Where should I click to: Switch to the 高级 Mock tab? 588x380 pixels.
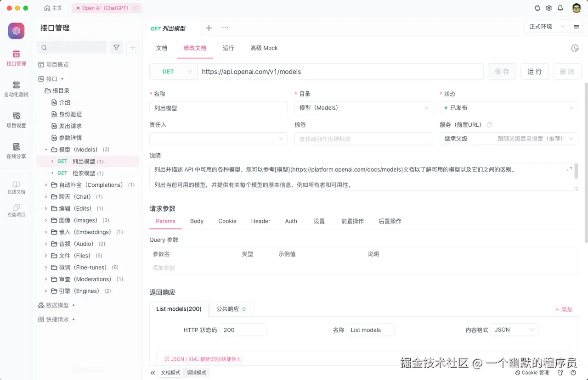pos(264,48)
